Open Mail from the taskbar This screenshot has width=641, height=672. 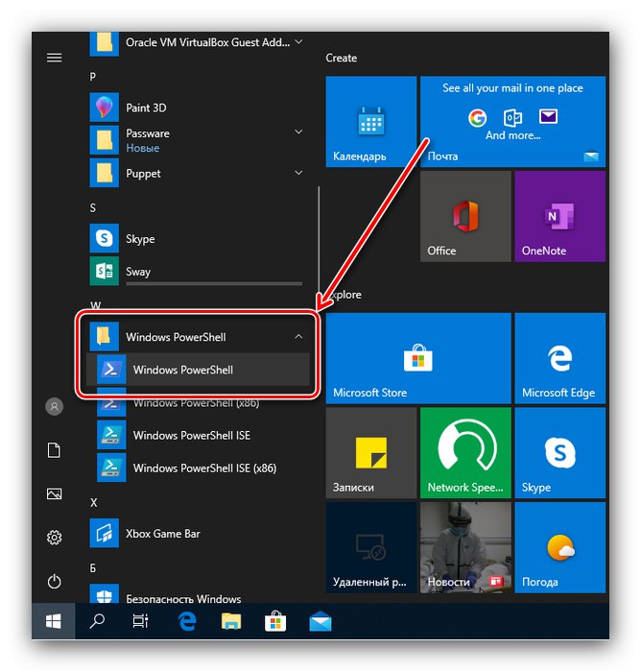[320, 621]
